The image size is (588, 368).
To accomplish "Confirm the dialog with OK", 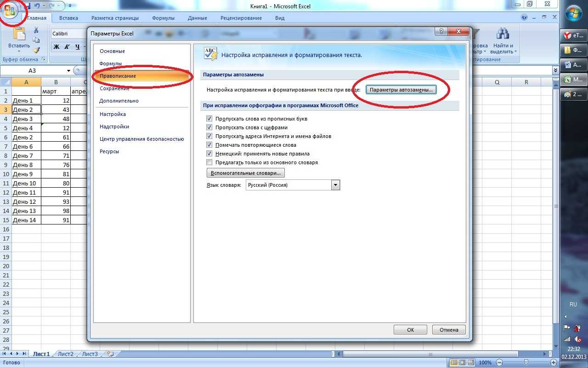I will click(x=410, y=329).
